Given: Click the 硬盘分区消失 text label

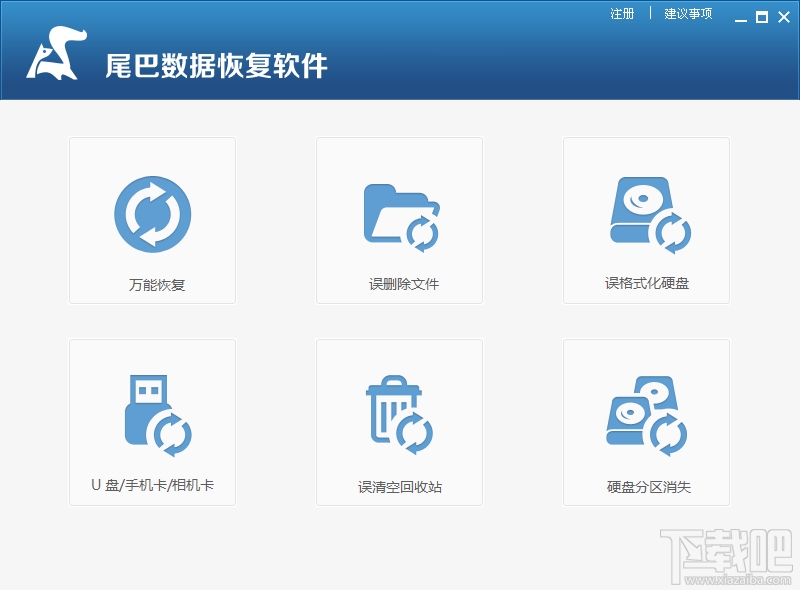Looking at the screenshot, I should tap(648, 487).
